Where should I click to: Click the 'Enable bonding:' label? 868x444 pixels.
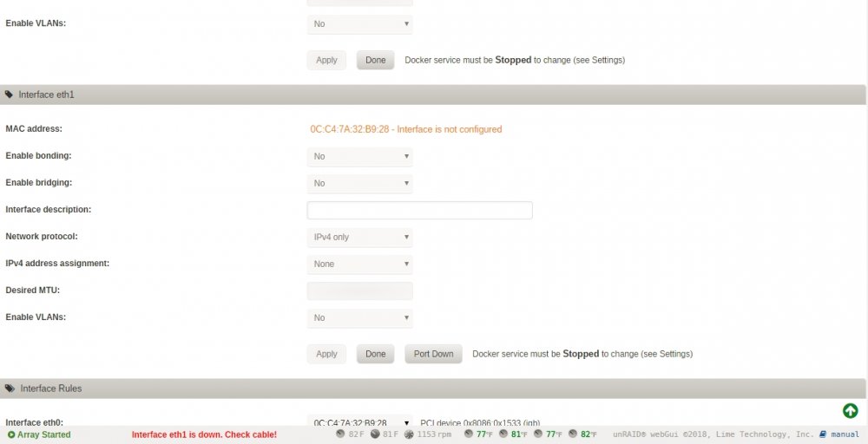point(38,156)
